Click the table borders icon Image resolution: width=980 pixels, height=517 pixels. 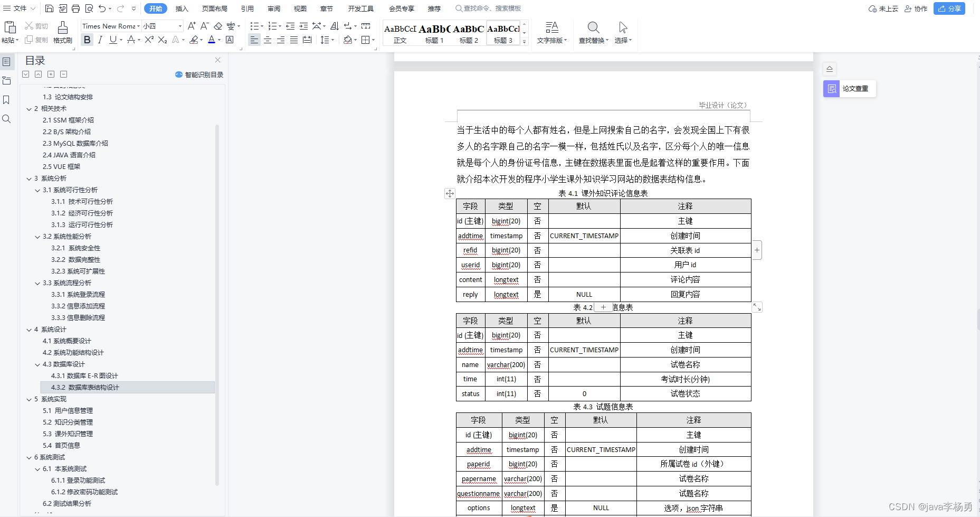pyautogui.click(x=365, y=40)
